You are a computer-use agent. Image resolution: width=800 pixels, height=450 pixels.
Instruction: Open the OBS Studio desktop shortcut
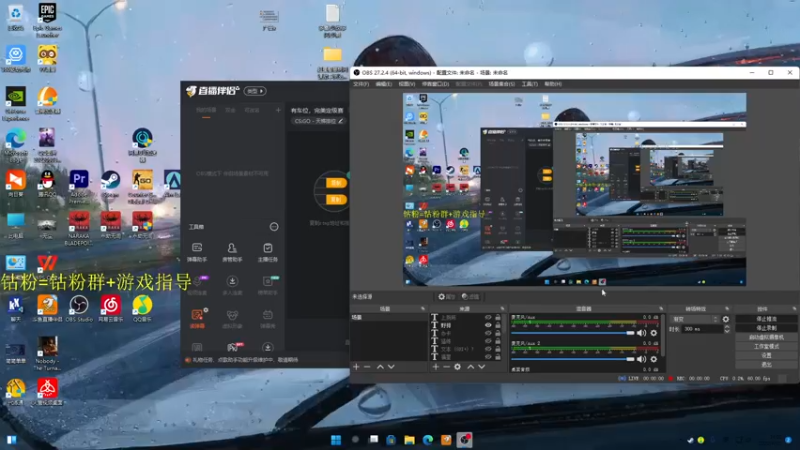(x=79, y=308)
